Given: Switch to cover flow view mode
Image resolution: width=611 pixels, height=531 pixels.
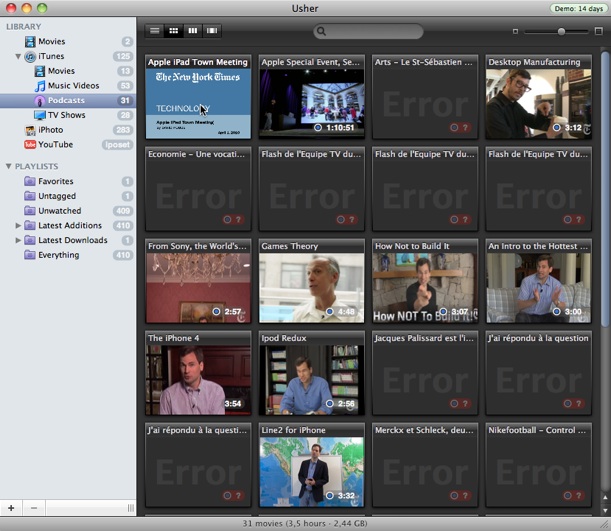Looking at the screenshot, I should pos(212,31).
